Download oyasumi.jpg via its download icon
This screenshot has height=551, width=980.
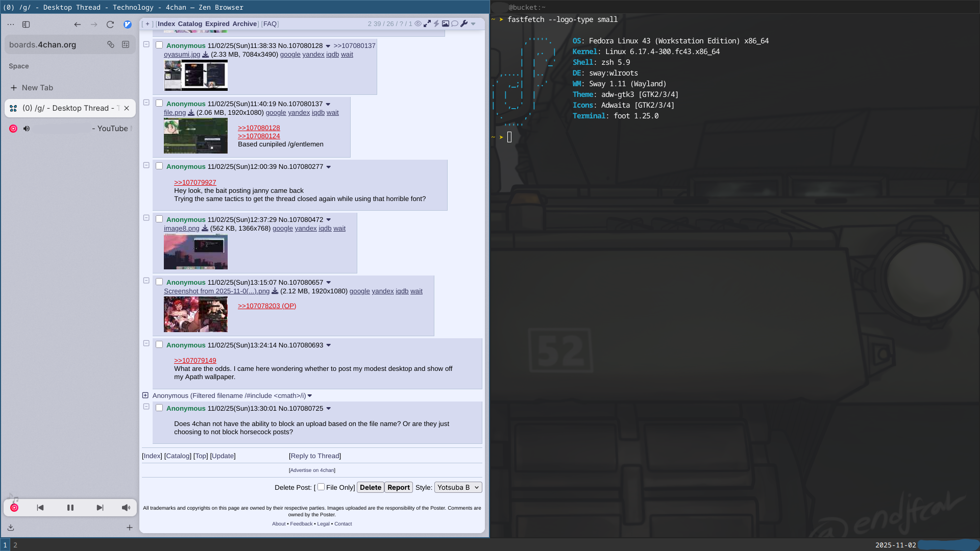(205, 55)
